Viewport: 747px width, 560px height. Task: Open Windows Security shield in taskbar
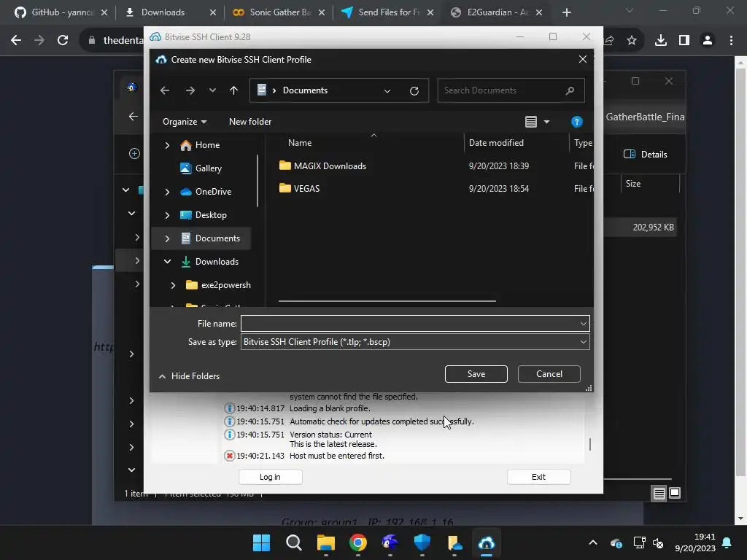click(x=422, y=542)
